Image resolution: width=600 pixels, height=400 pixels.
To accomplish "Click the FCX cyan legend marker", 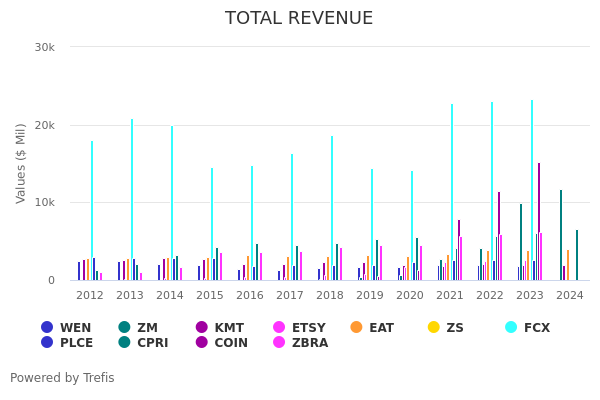I will [511, 327].
